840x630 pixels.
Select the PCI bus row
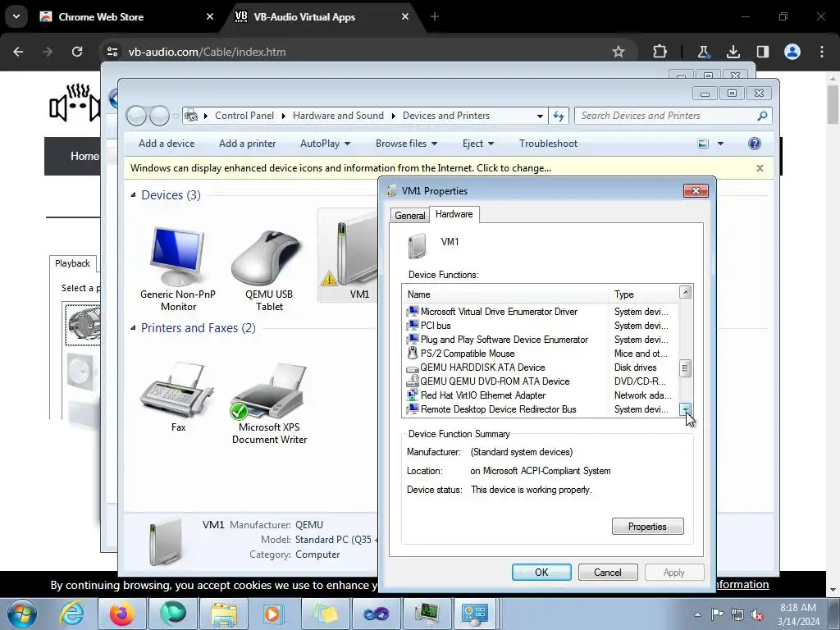(540, 326)
